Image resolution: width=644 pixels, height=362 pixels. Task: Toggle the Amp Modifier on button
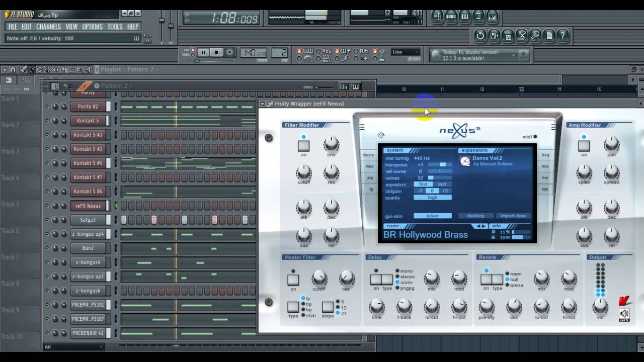584,146
